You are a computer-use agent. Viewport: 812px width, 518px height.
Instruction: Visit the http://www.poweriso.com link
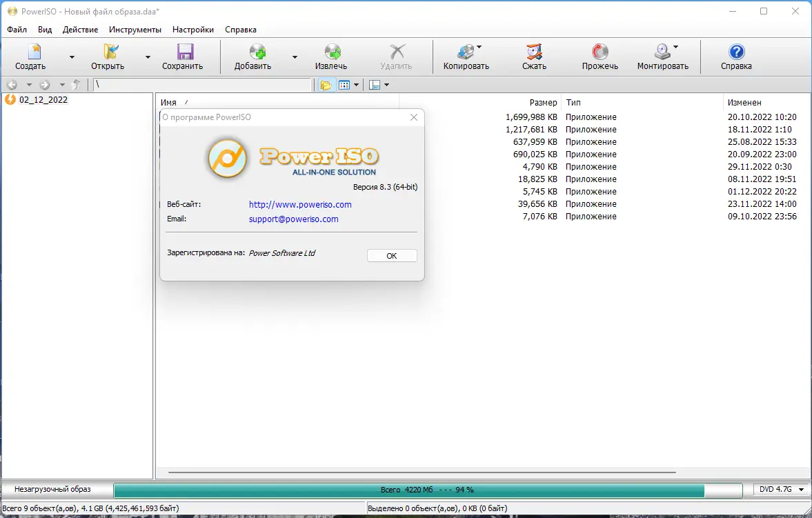click(299, 204)
